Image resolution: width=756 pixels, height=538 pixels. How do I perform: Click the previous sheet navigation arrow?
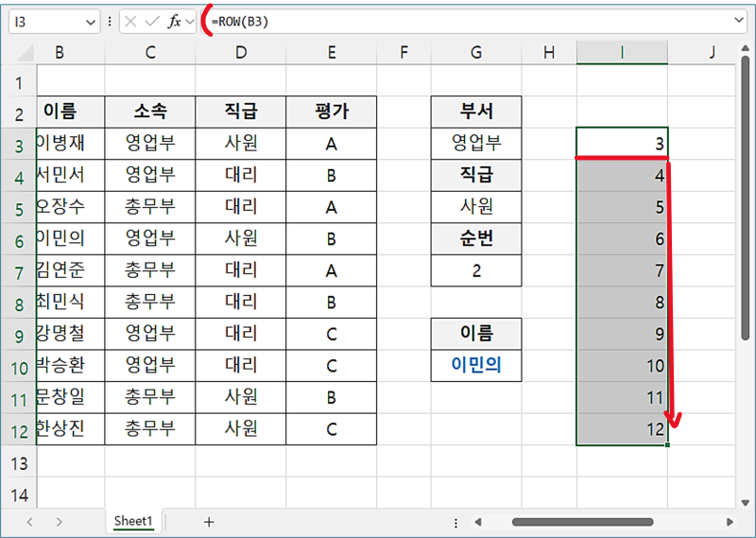[30, 521]
